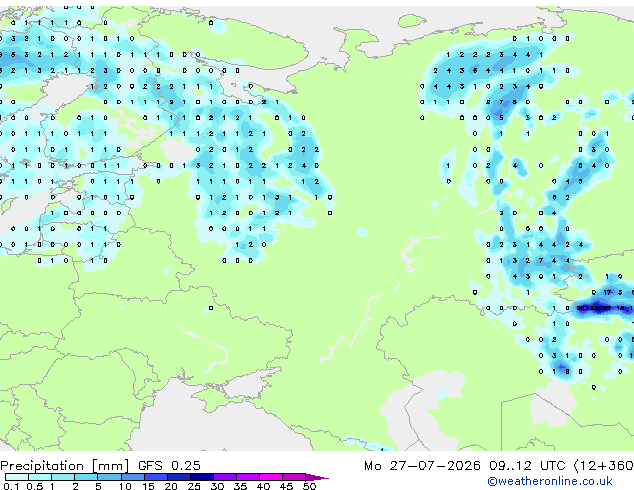Click the legend tick label "10"
This screenshot has width=634, height=490.
point(125,486)
